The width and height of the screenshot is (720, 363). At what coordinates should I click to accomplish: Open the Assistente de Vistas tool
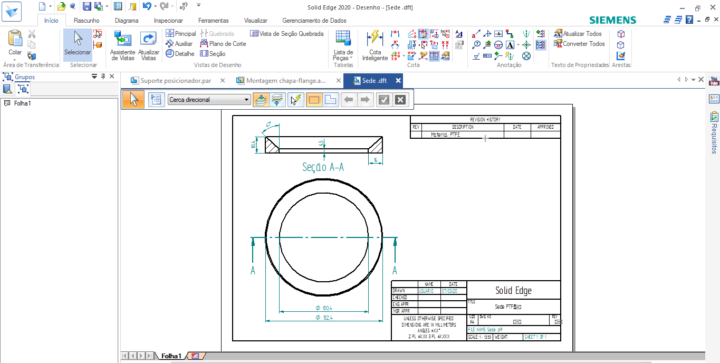[122, 45]
